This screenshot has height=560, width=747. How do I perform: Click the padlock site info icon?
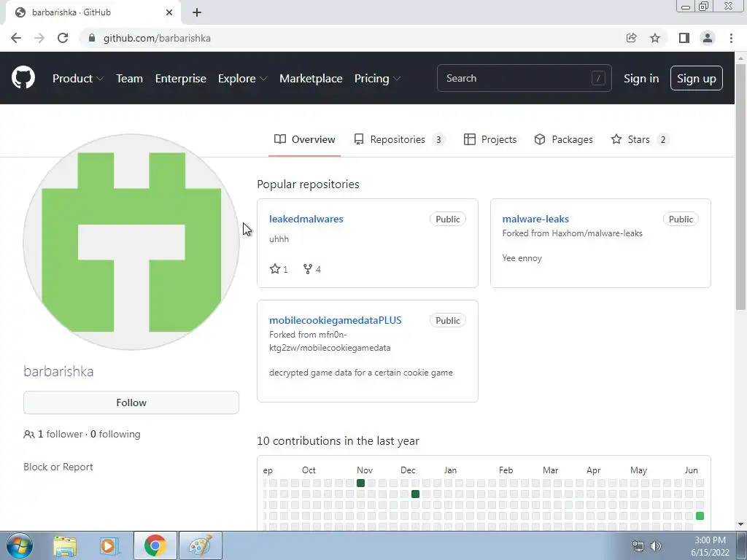(x=92, y=38)
